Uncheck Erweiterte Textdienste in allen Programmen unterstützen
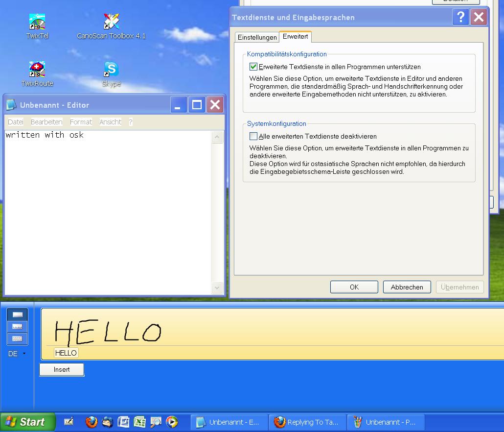 [253, 67]
